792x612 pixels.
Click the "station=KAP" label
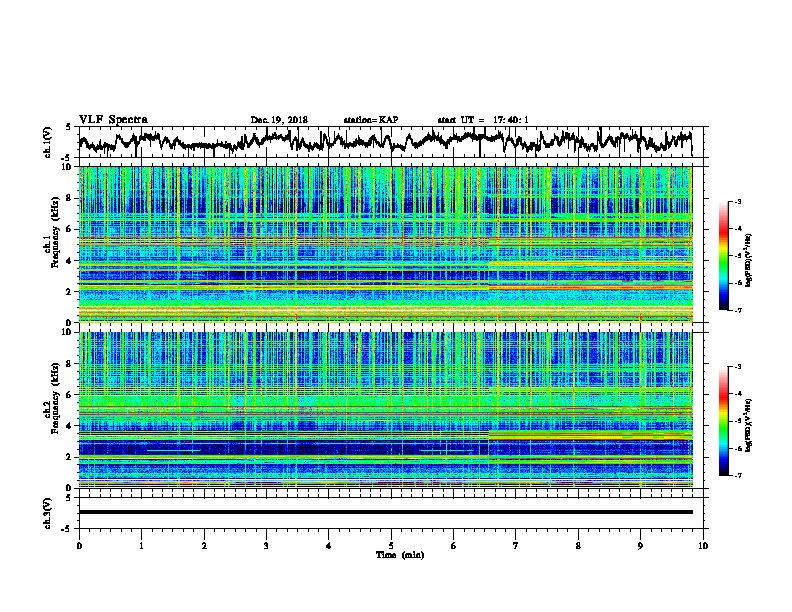pos(371,120)
